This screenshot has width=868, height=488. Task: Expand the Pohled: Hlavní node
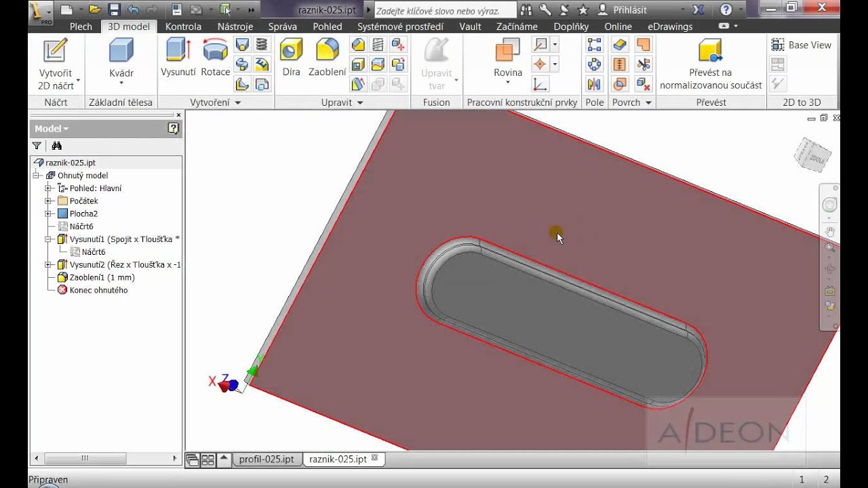pos(48,188)
